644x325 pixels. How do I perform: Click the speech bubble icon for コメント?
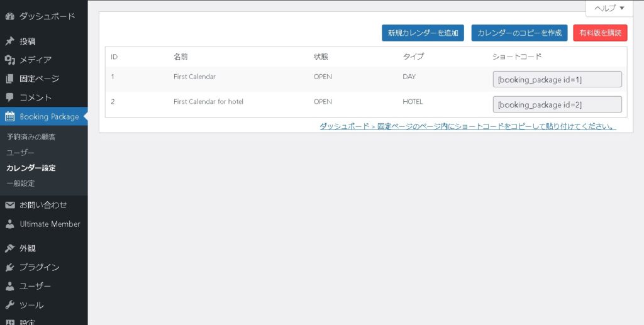(x=9, y=98)
